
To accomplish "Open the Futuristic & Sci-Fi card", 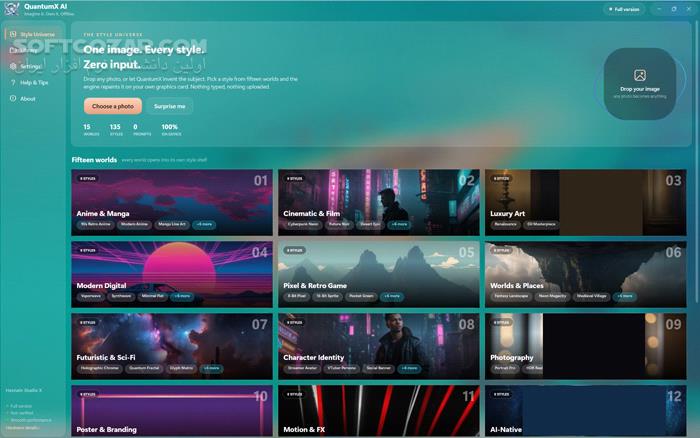I will (172, 346).
